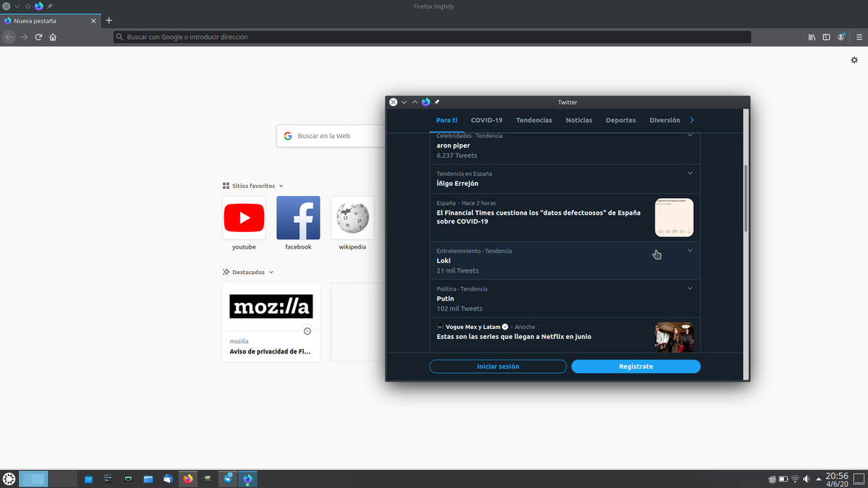Open the Netflix series article thumbnail
Screen dimensions: 868x488
[x=674, y=337]
